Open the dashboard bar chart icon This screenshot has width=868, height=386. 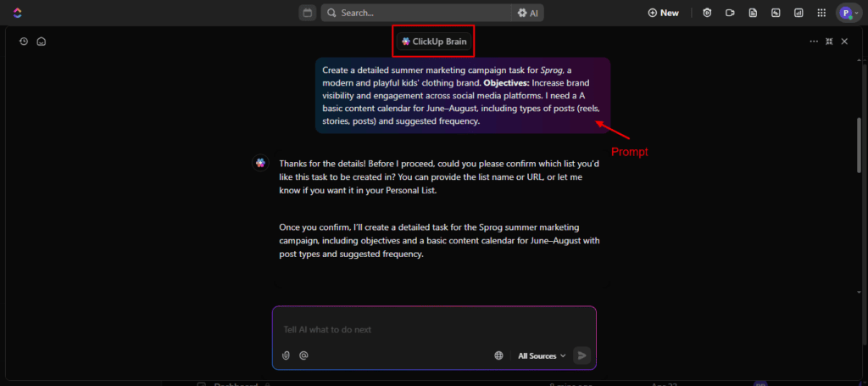(x=798, y=13)
